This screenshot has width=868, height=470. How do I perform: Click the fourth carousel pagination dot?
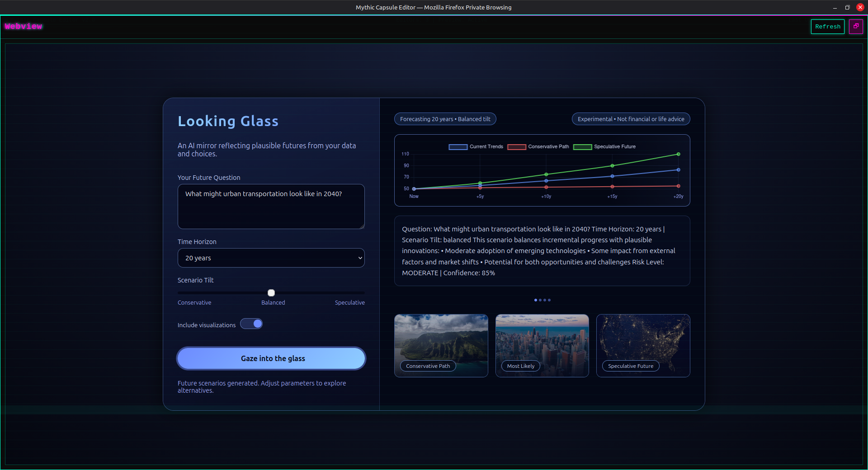[549, 300]
